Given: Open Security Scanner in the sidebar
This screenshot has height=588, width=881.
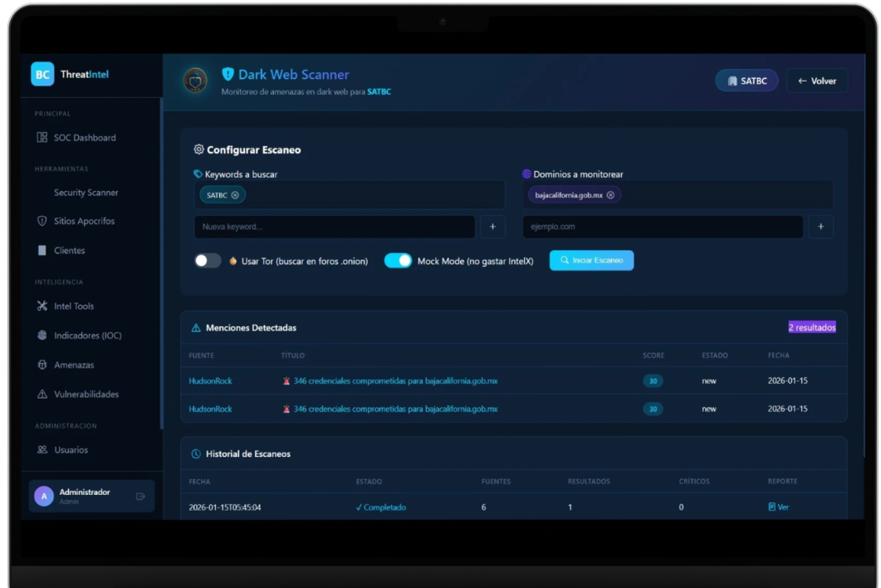Looking at the screenshot, I should (86, 193).
